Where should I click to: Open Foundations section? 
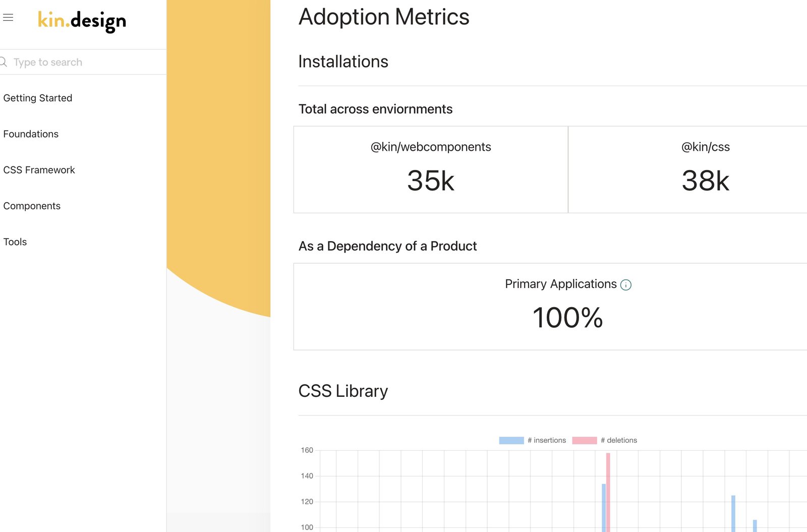click(x=31, y=134)
